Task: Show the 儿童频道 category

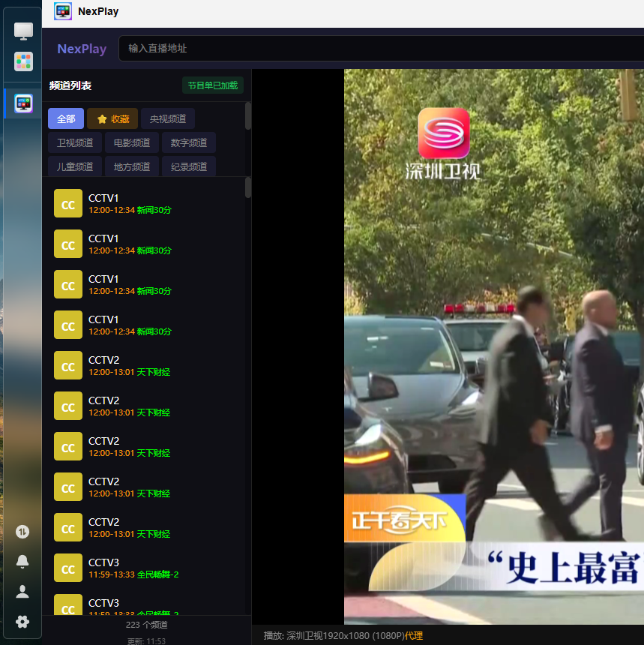Action: pos(75,166)
